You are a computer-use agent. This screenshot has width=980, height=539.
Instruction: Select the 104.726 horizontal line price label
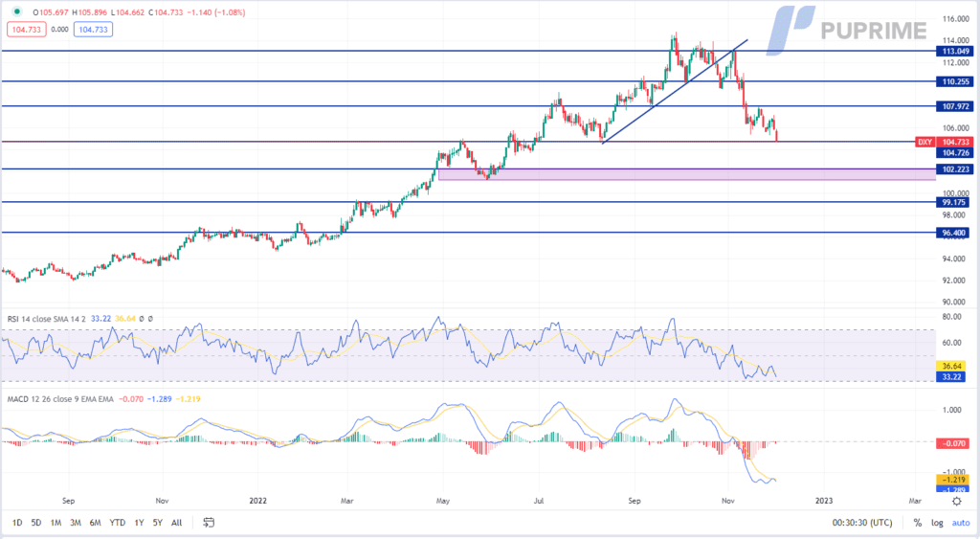click(x=956, y=152)
